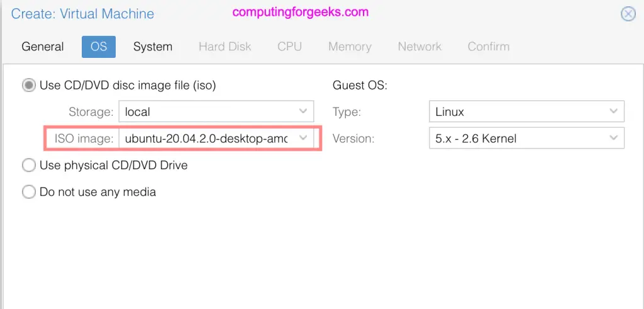Go to the System tab
This screenshot has height=309, width=644.
[153, 47]
